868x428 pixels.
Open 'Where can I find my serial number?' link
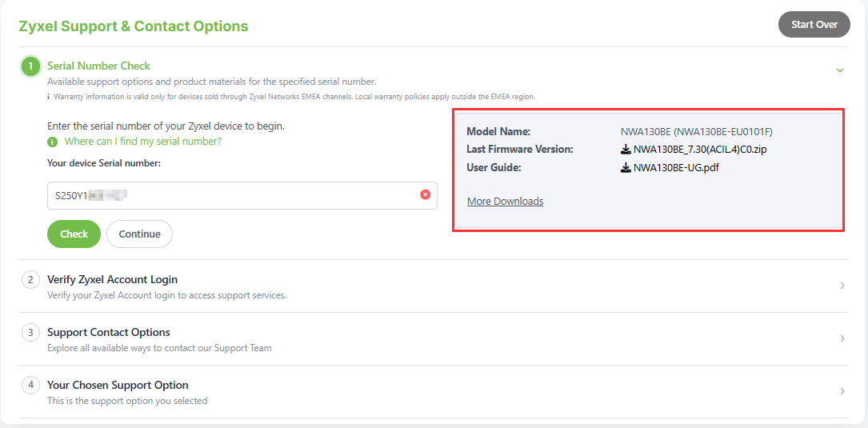pyautogui.click(x=143, y=141)
